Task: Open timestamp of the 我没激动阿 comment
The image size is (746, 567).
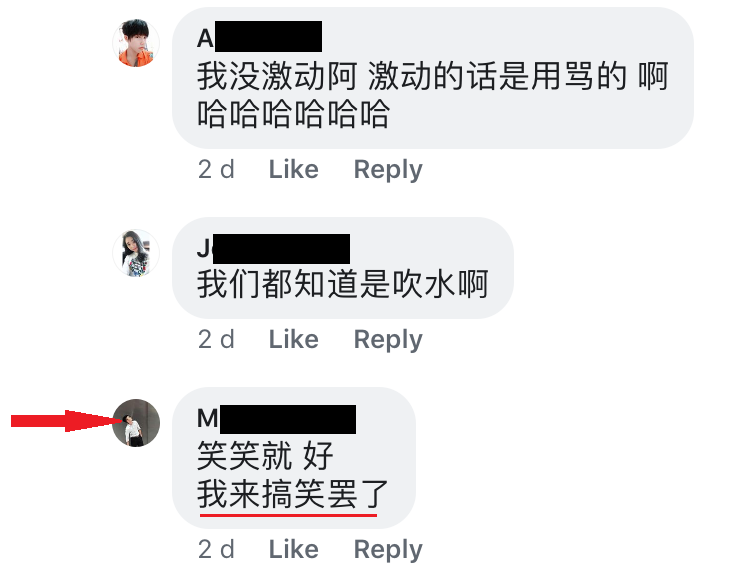Action: pos(216,169)
